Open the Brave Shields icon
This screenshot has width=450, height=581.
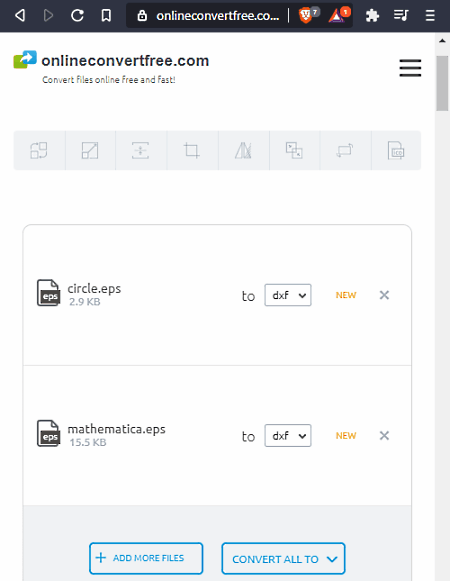305,16
